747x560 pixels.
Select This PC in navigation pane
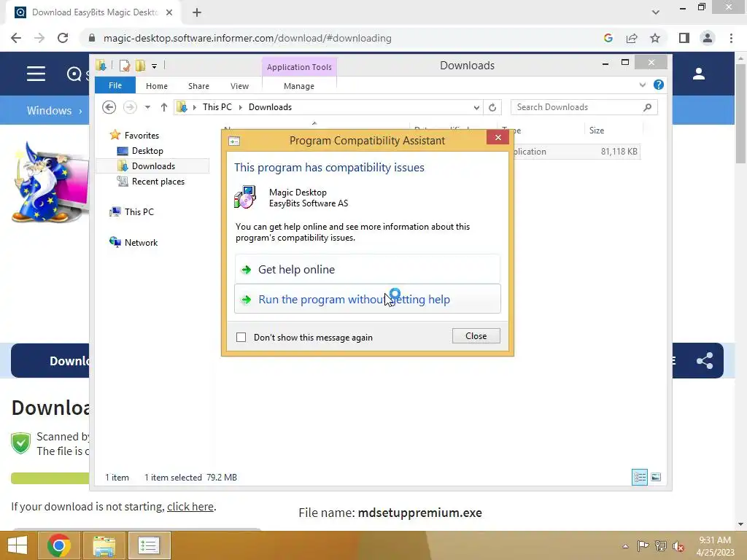139,212
